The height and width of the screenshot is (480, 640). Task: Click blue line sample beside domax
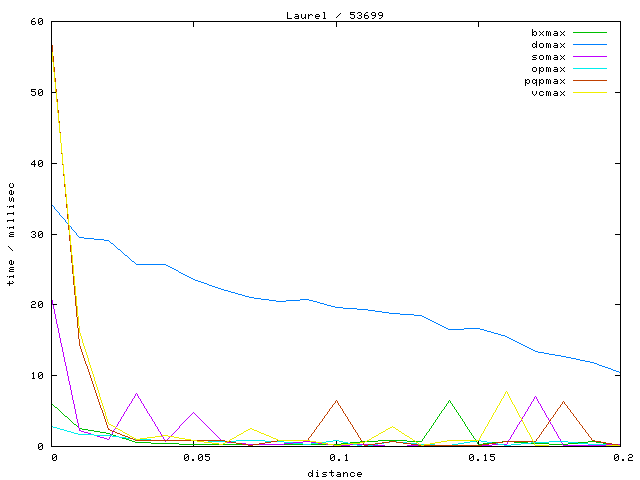coord(590,45)
